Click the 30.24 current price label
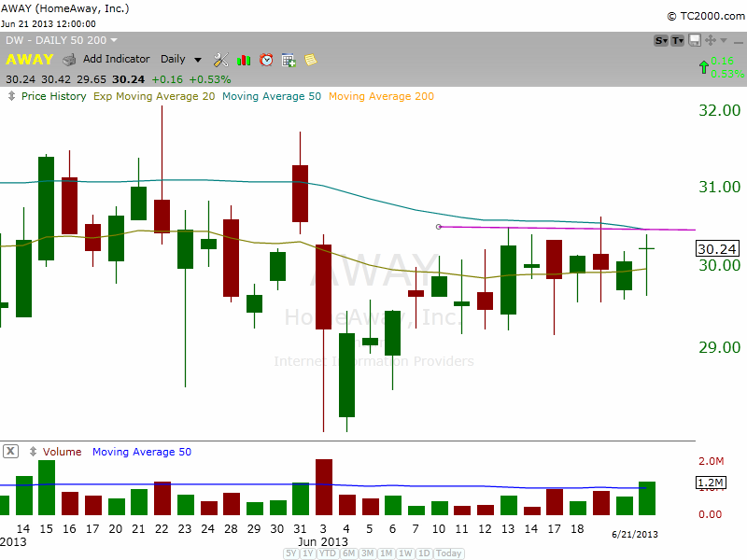The width and height of the screenshot is (747, 560). pyautogui.click(x=717, y=249)
